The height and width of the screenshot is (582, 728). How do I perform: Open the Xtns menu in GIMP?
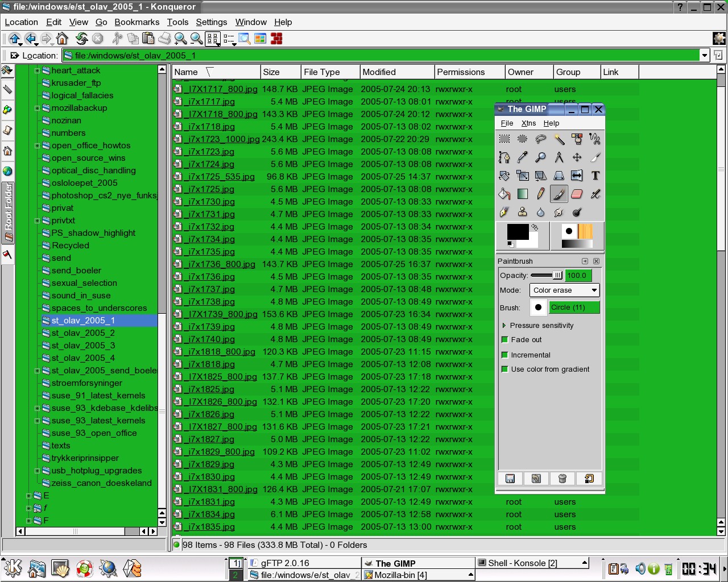click(x=528, y=123)
